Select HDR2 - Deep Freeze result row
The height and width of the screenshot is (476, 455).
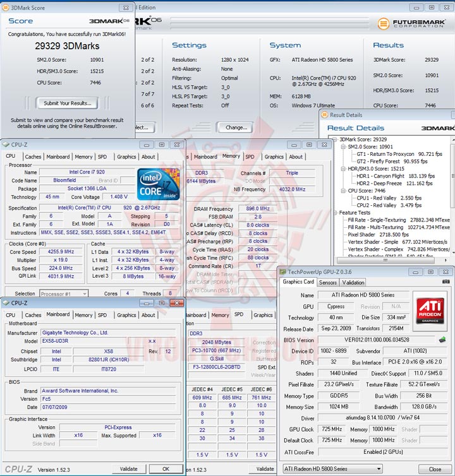pyautogui.click(x=394, y=183)
